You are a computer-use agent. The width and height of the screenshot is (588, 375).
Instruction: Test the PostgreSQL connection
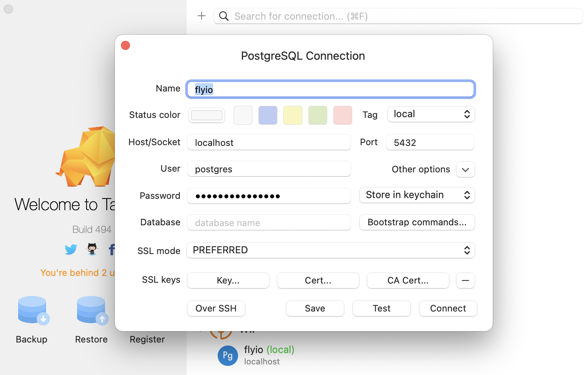click(x=382, y=308)
